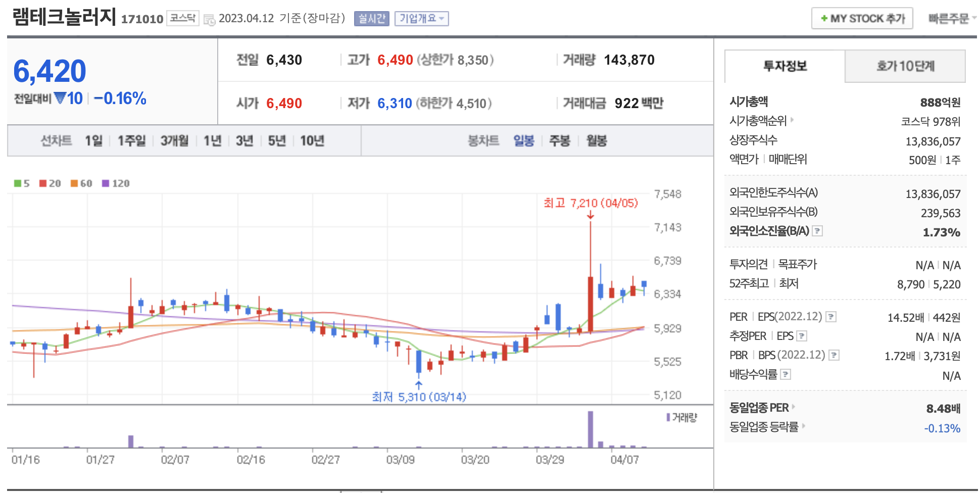Open the 기업개요 dropdown

pyautogui.click(x=421, y=19)
